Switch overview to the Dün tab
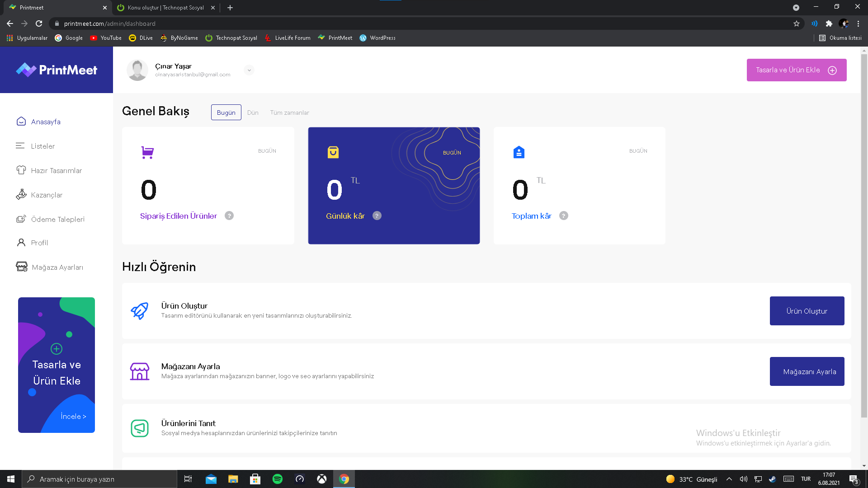The image size is (868, 488). click(253, 113)
